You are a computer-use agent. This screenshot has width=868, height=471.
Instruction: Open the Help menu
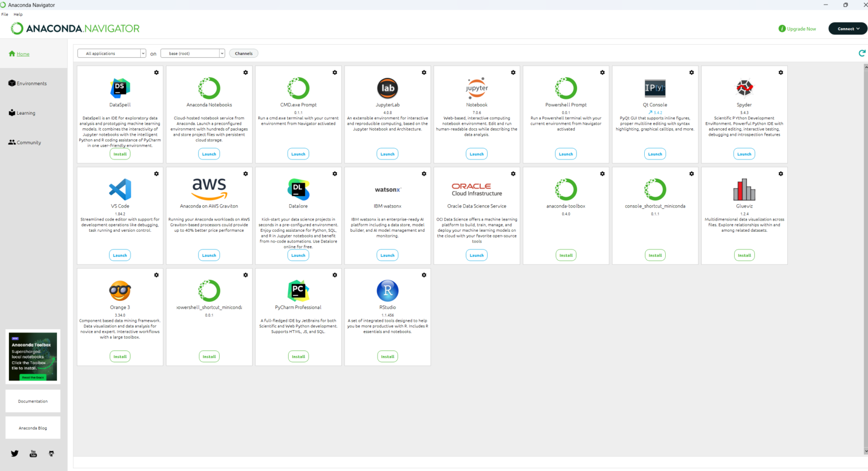(18, 14)
